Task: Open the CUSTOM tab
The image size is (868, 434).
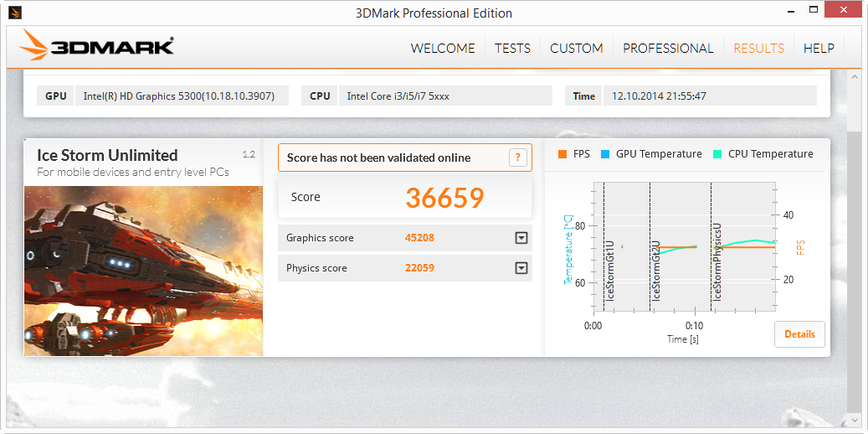Action: [576, 49]
